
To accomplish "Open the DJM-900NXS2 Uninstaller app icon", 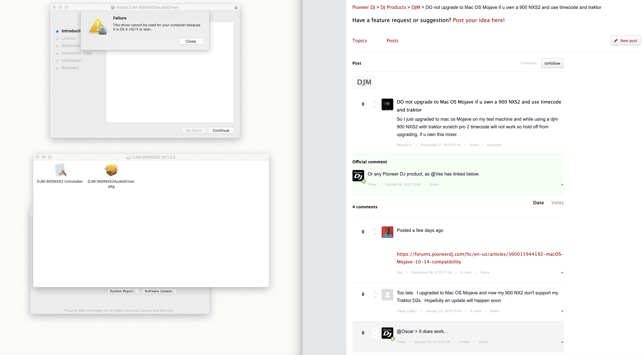I will (x=61, y=170).
